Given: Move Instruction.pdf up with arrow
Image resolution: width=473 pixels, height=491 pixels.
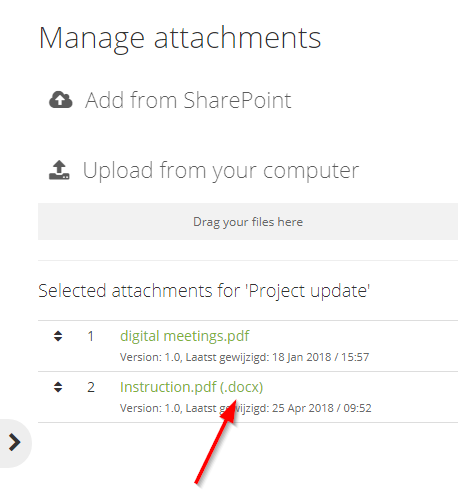Looking at the screenshot, I should pos(58,384).
